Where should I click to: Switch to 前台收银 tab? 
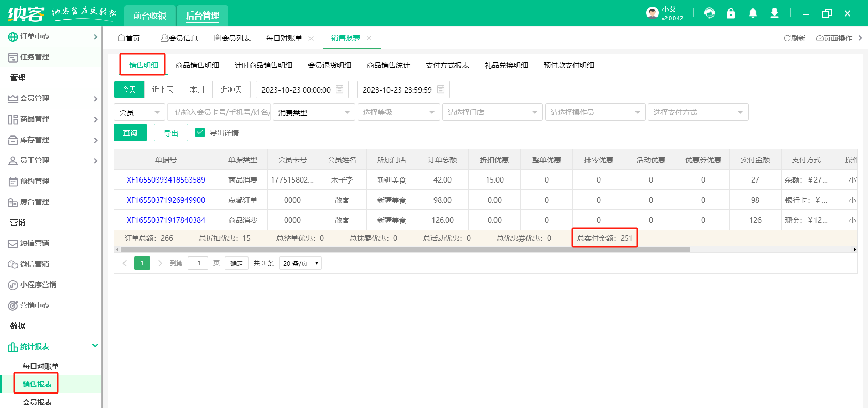pyautogui.click(x=150, y=16)
